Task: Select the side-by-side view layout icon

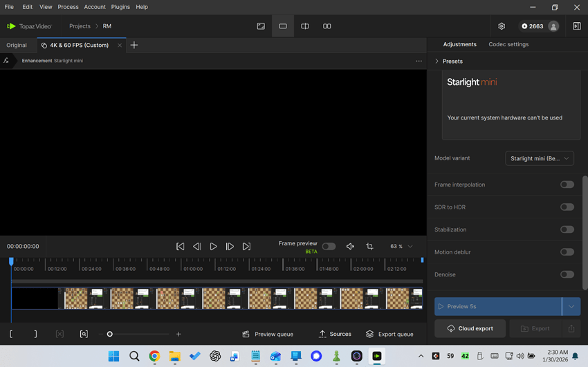Action: click(327, 26)
